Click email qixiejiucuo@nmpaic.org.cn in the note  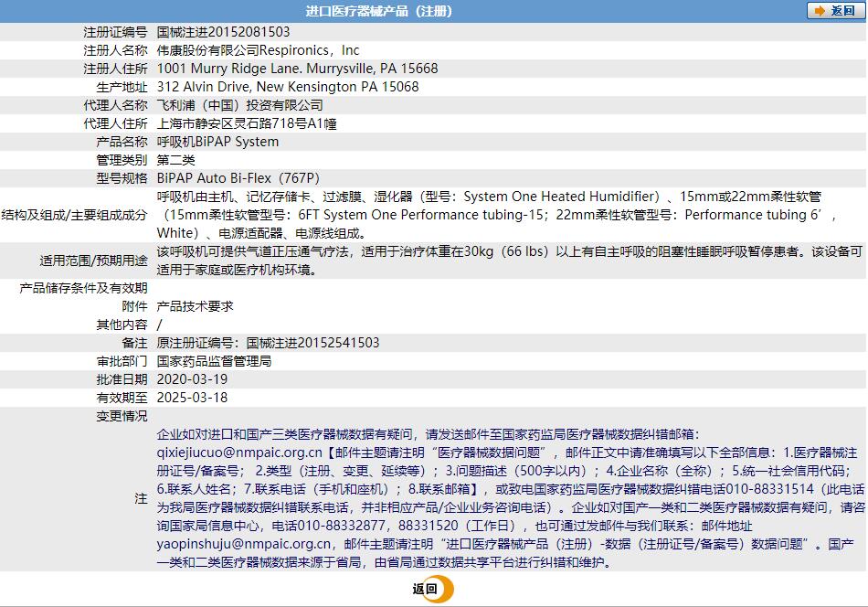(x=239, y=453)
